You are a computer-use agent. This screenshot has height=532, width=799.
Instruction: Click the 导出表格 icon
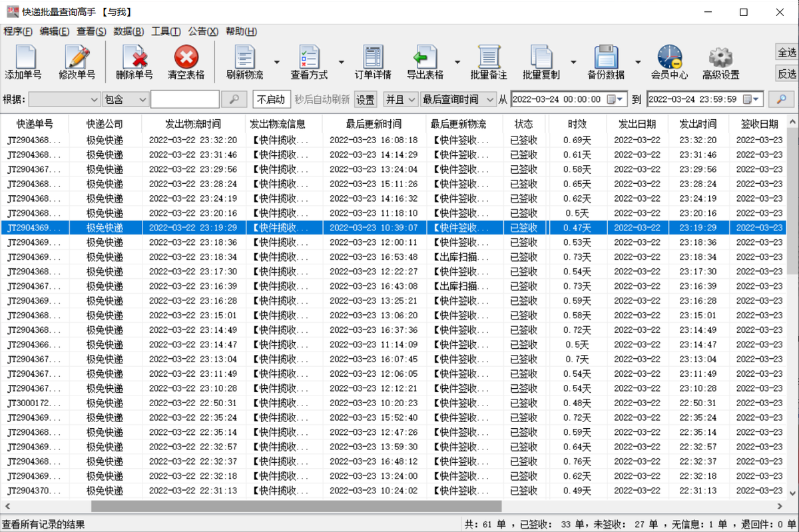(x=425, y=57)
